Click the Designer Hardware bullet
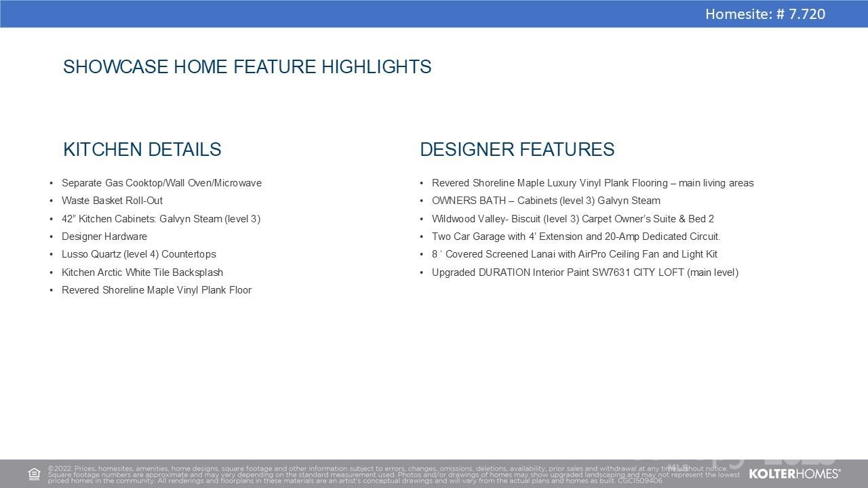Viewport: 868px width, 488px height. [104, 237]
